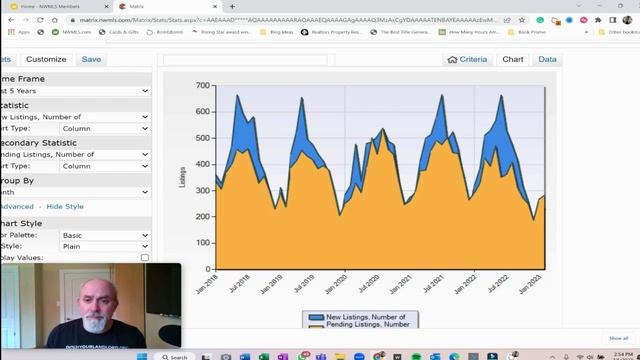Viewport: 640px width, 360px height.
Task: Open the Camera taskbar icon
Action: (226, 356)
